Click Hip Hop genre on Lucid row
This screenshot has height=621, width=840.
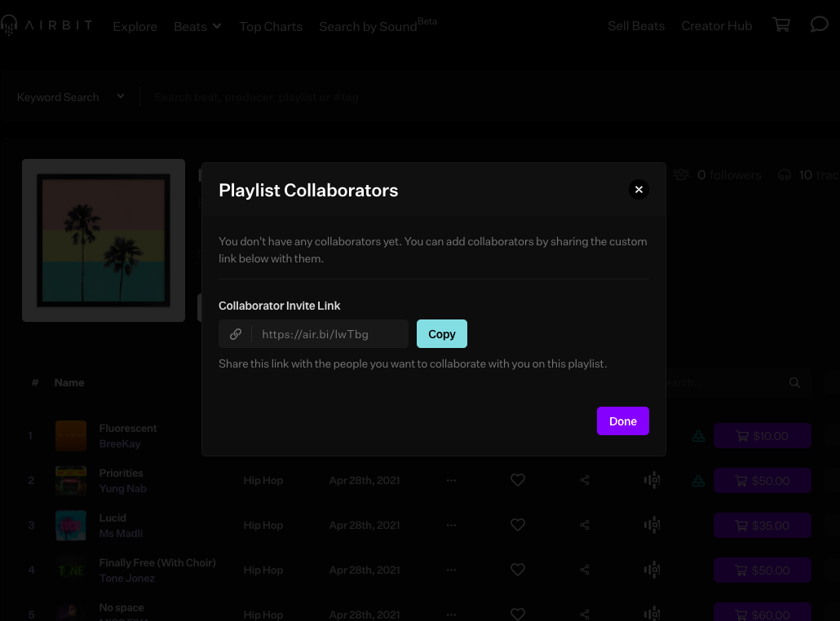(263, 525)
